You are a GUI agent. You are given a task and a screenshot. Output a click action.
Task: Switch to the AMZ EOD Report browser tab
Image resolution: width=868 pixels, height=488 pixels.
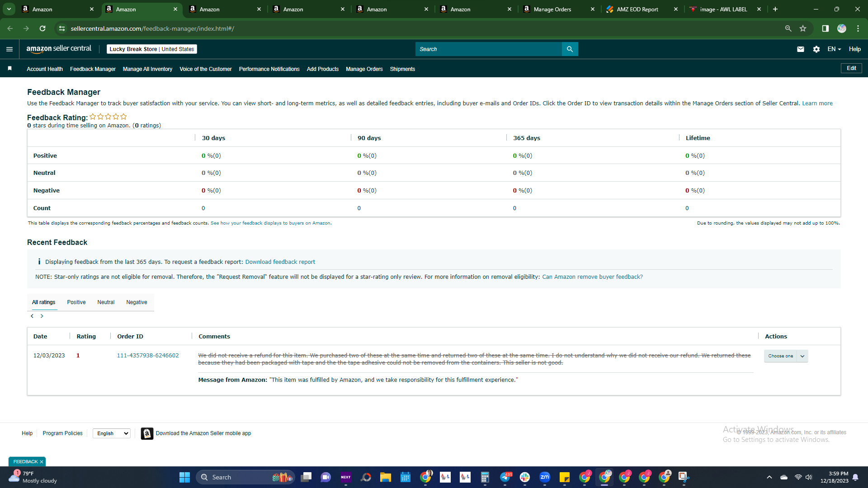(642, 9)
